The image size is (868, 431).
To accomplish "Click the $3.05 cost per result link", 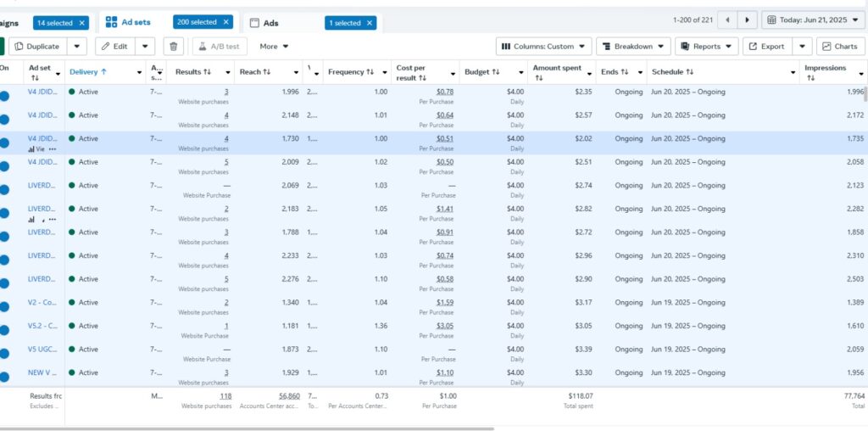I will (445, 326).
